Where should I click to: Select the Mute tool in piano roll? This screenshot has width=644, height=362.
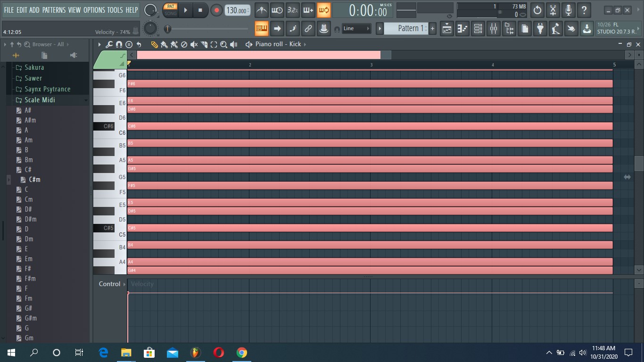click(194, 44)
